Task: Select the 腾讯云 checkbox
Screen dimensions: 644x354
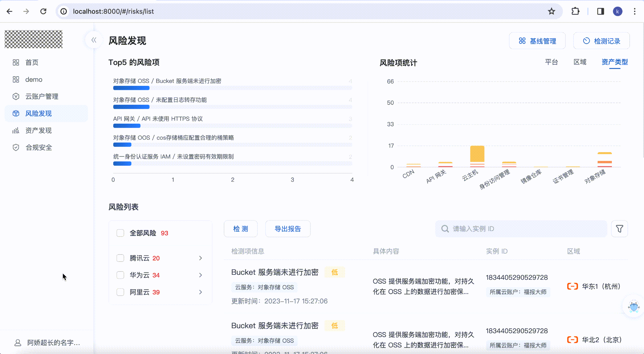Action: 120,258
